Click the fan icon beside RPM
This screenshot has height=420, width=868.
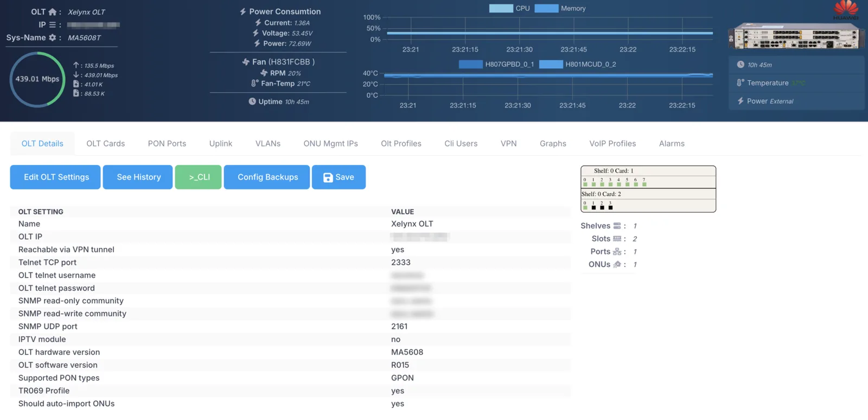coord(264,73)
